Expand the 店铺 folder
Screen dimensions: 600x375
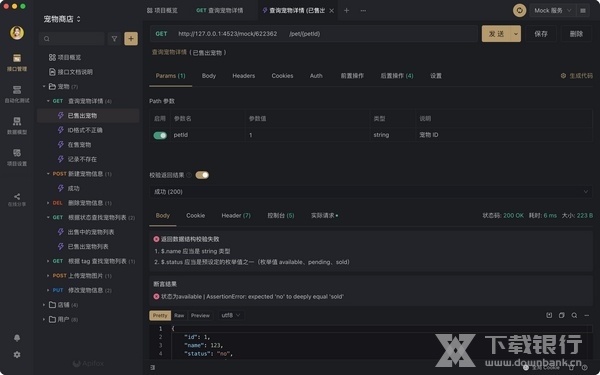point(44,305)
